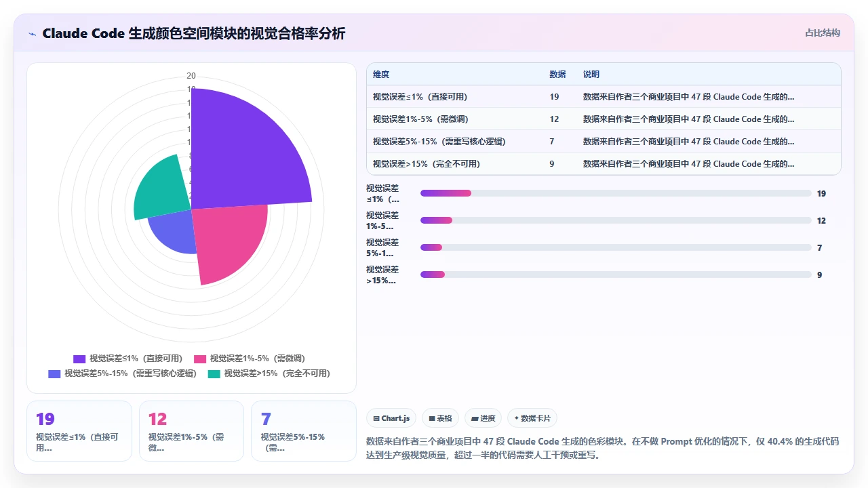Click the 数据 table column header
Screen dimensions: 868x488
click(x=557, y=75)
